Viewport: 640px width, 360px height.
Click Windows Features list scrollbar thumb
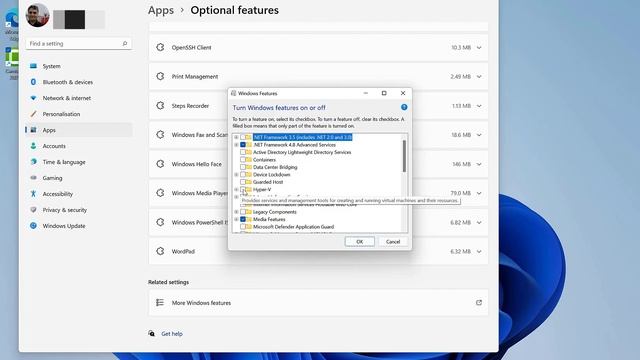[404, 156]
